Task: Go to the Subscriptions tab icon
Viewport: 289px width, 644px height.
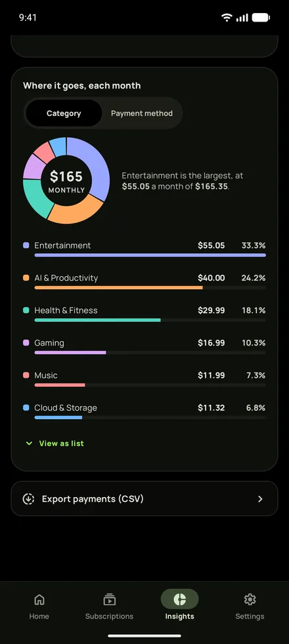Action: pos(109,599)
